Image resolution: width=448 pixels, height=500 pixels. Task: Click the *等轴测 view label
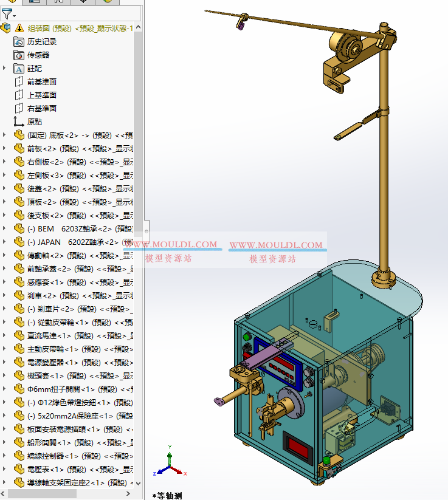tap(167, 496)
